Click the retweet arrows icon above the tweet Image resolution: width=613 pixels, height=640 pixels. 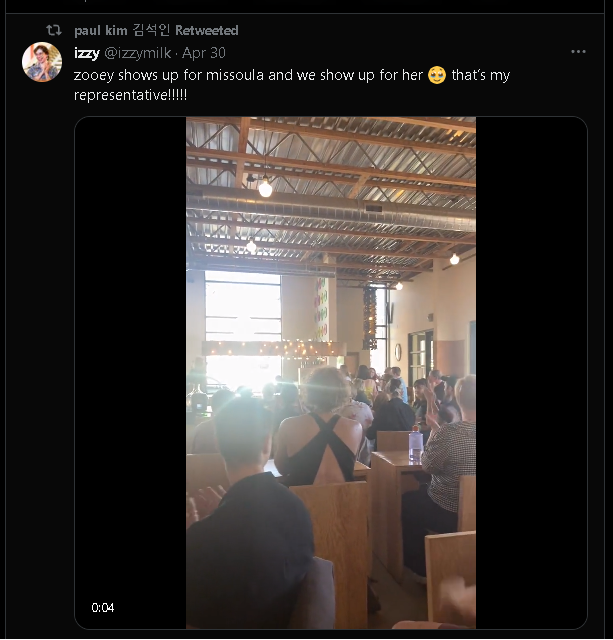54,30
